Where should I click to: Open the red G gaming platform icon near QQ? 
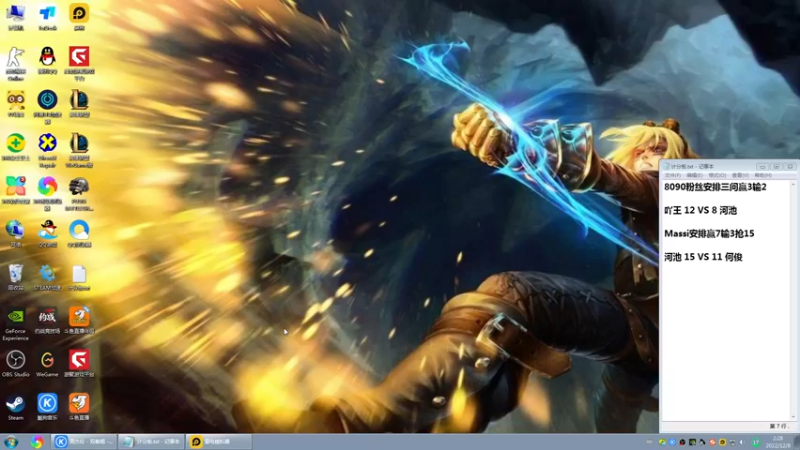pos(79,64)
